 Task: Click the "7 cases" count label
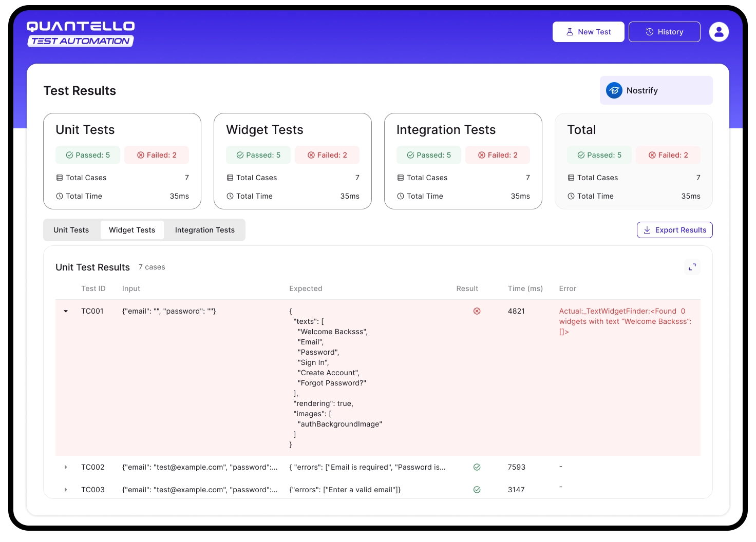tap(152, 267)
